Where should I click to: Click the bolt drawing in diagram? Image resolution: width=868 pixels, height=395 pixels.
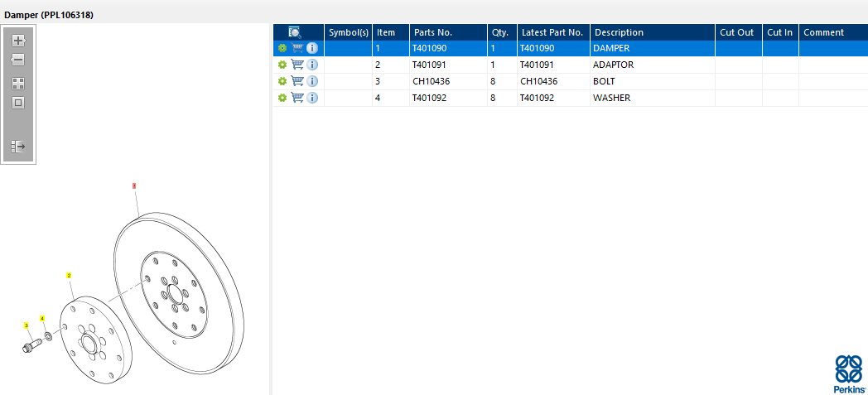(31, 346)
